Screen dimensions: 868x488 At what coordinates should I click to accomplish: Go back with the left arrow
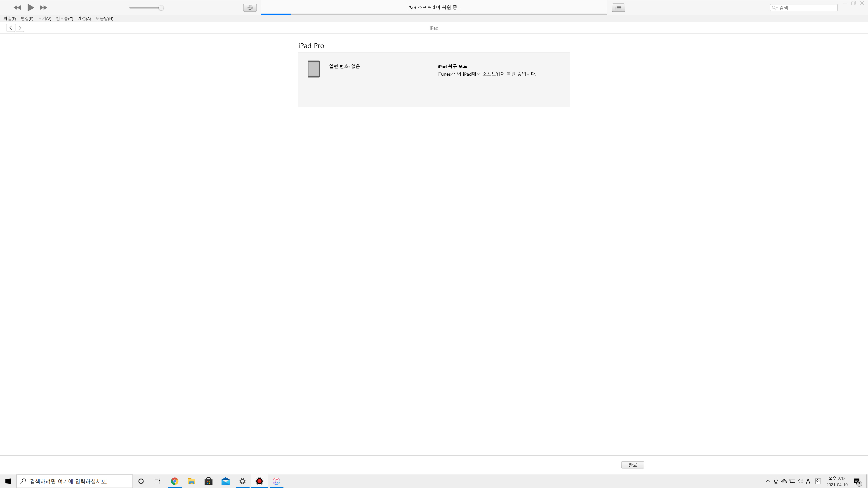click(11, 28)
